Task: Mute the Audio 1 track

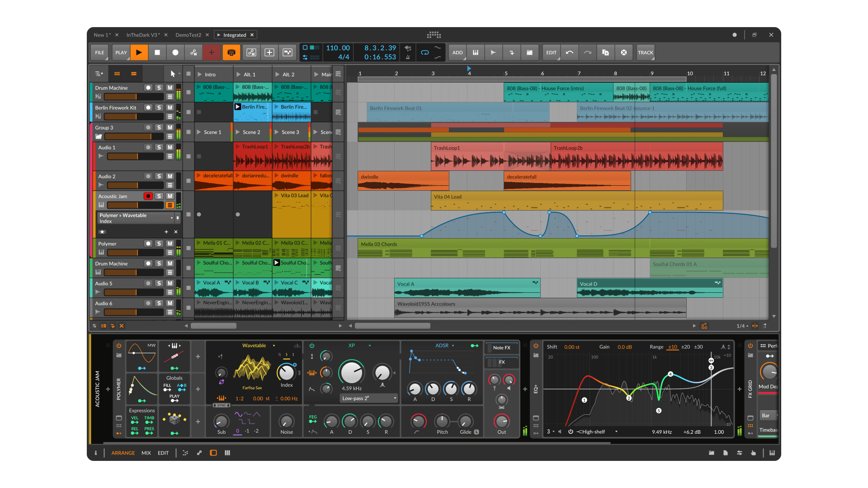Action: point(170,147)
